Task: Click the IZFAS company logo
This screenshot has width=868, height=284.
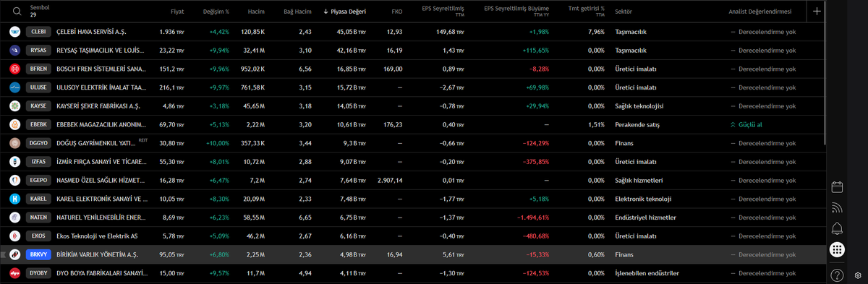Action: 15,162
